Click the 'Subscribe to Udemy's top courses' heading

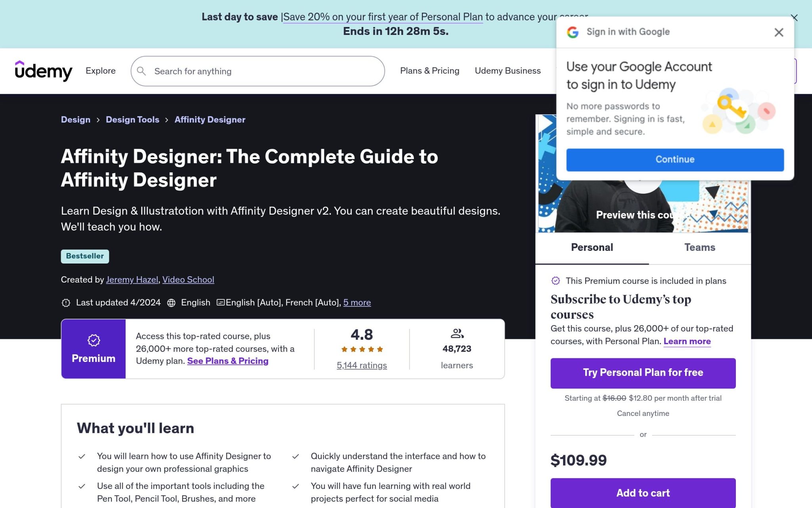click(621, 307)
